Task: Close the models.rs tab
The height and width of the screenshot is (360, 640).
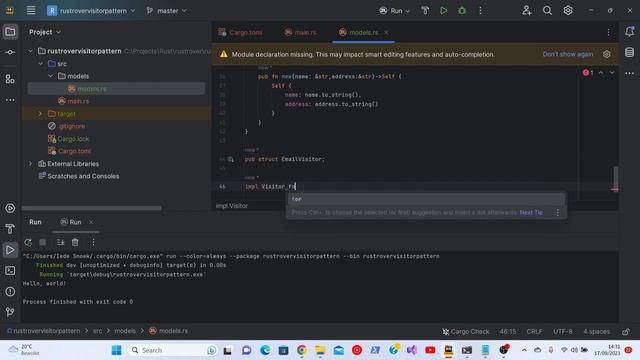Action: click(x=386, y=32)
